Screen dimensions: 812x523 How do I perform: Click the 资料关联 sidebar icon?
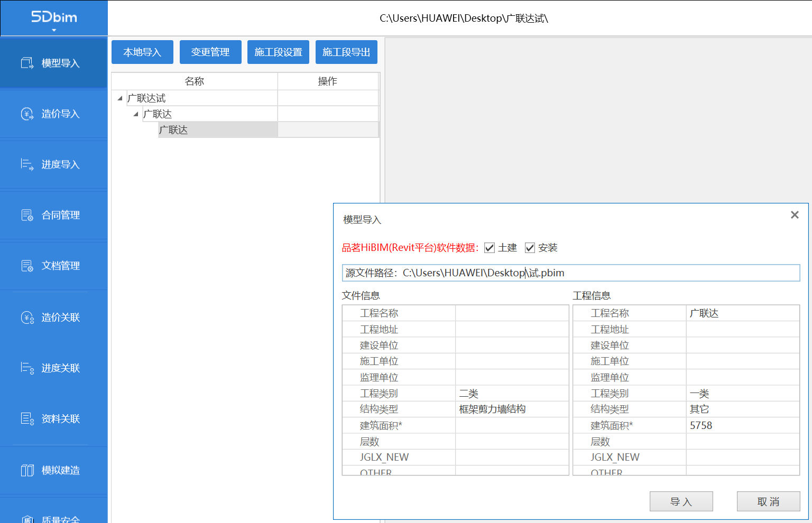tap(27, 419)
